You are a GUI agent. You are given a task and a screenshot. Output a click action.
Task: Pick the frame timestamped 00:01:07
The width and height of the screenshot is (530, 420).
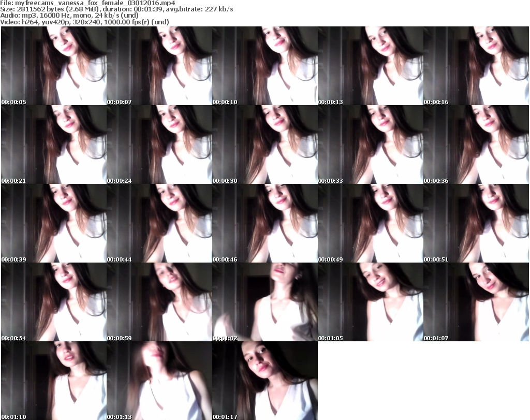point(476,302)
